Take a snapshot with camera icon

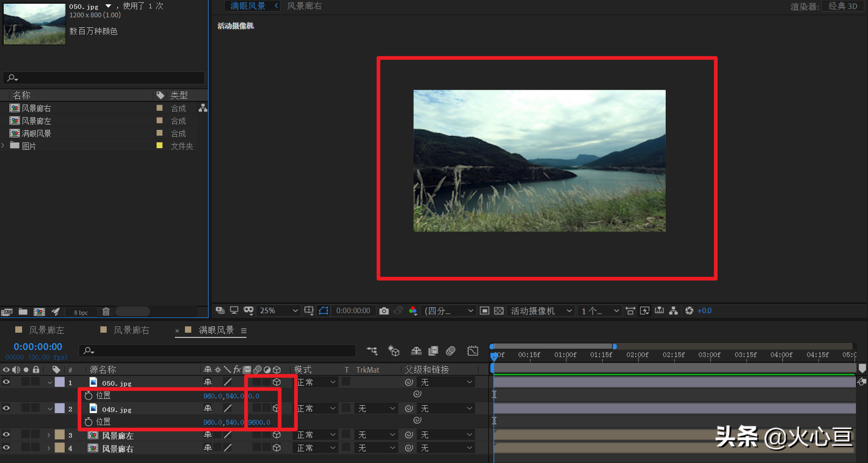tap(384, 311)
